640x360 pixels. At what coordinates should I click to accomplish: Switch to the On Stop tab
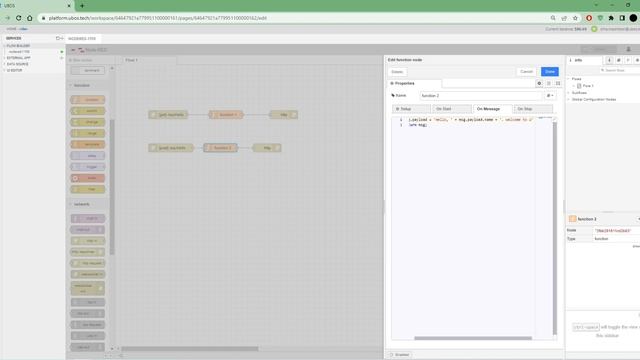pyautogui.click(x=533, y=109)
